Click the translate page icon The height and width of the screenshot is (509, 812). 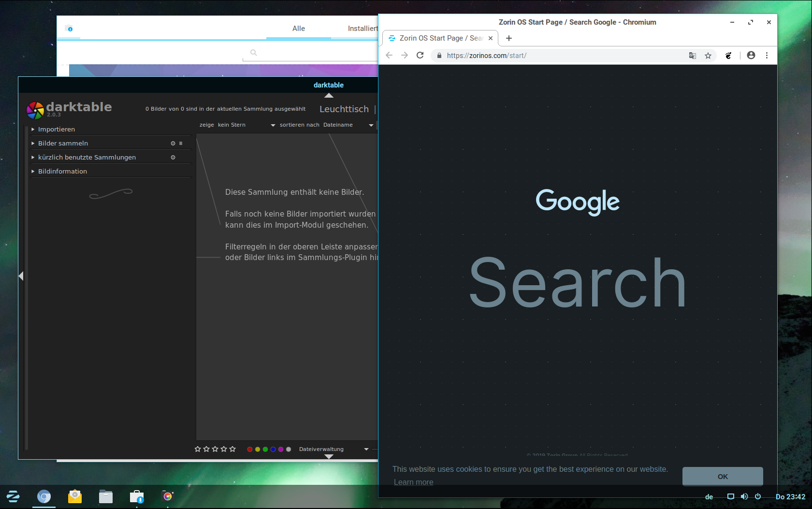693,56
